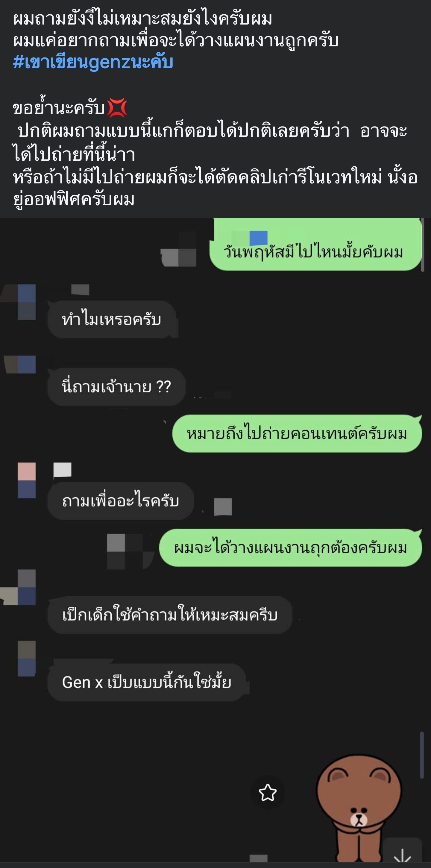Viewport: 431px width, 868px height.
Task: Select message 'เป็กเด็กใช้คำถามให้เหมะสมครีบ'
Action: pos(170,615)
